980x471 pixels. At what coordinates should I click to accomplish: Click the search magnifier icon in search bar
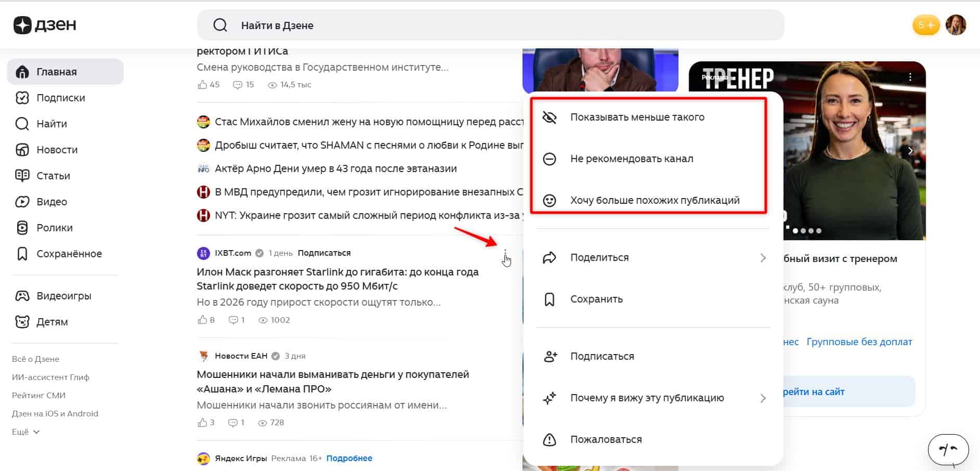[x=220, y=25]
